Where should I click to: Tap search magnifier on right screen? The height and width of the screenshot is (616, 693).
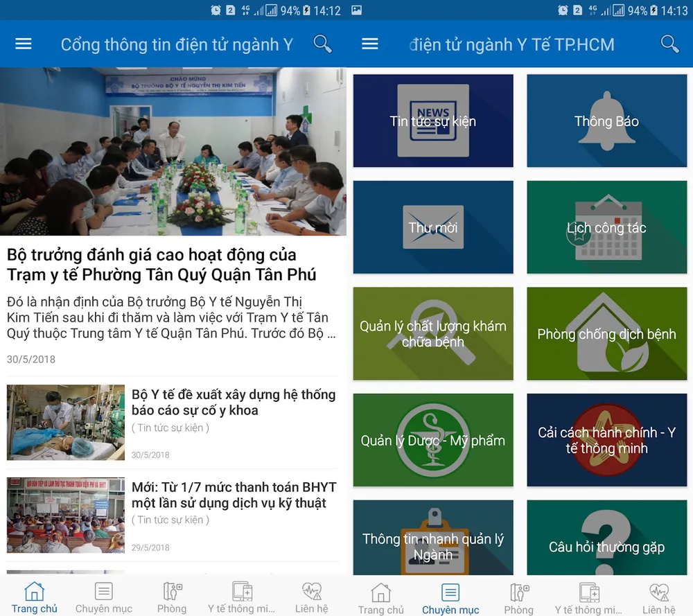669,44
